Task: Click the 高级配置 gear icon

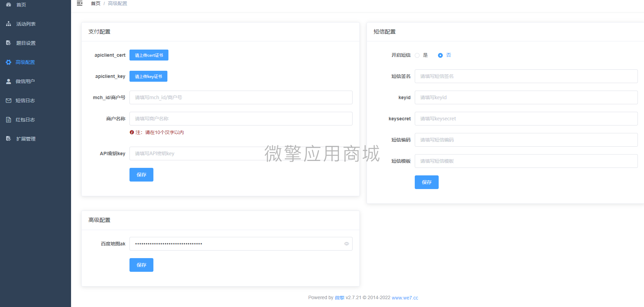Action: click(x=9, y=62)
